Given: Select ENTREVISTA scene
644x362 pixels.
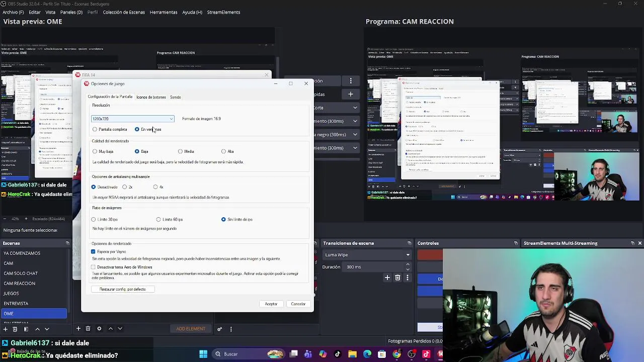Looking at the screenshot, I should [x=16, y=304].
